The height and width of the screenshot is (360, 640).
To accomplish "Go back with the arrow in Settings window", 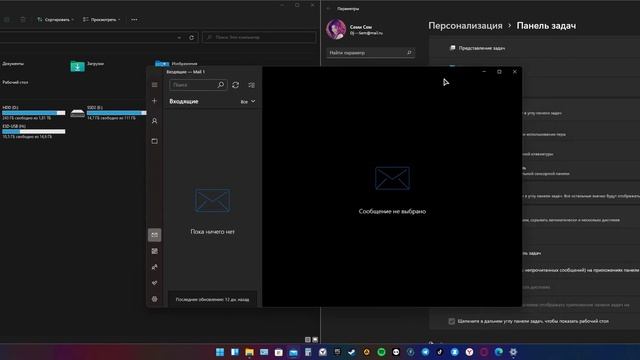I will point(329,9).
